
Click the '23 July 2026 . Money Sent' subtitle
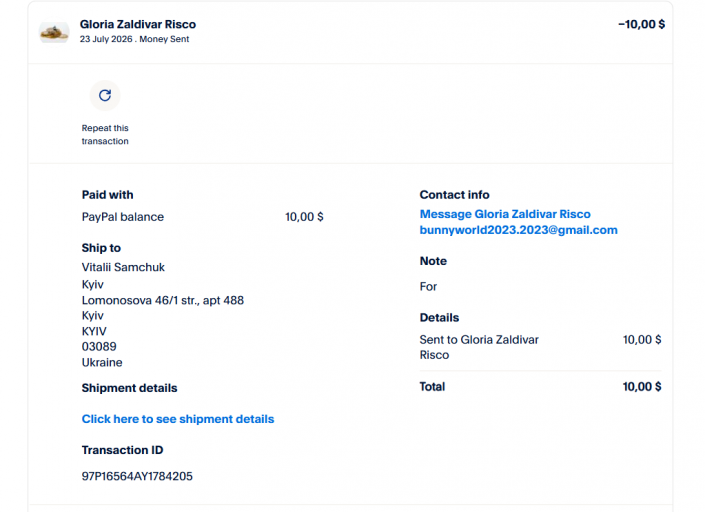(x=134, y=39)
